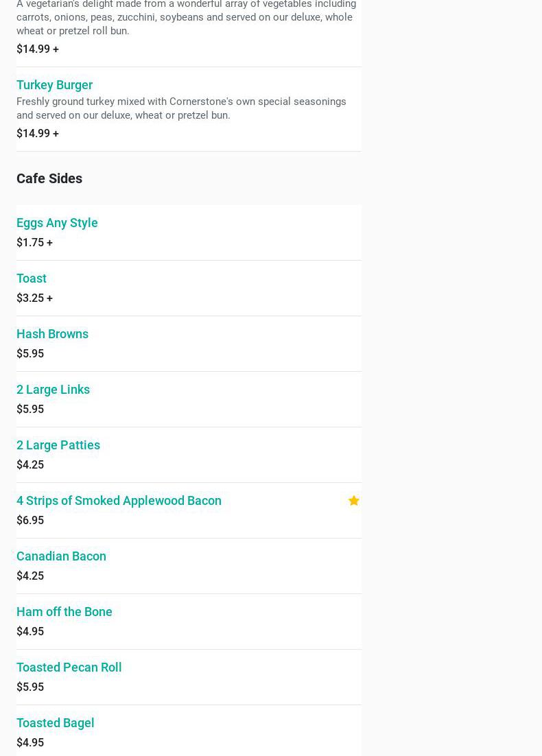This screenshot has height=756, width=542.
Task: Click the $4.95 Ham off the Bone price
Action: point(30,632)
